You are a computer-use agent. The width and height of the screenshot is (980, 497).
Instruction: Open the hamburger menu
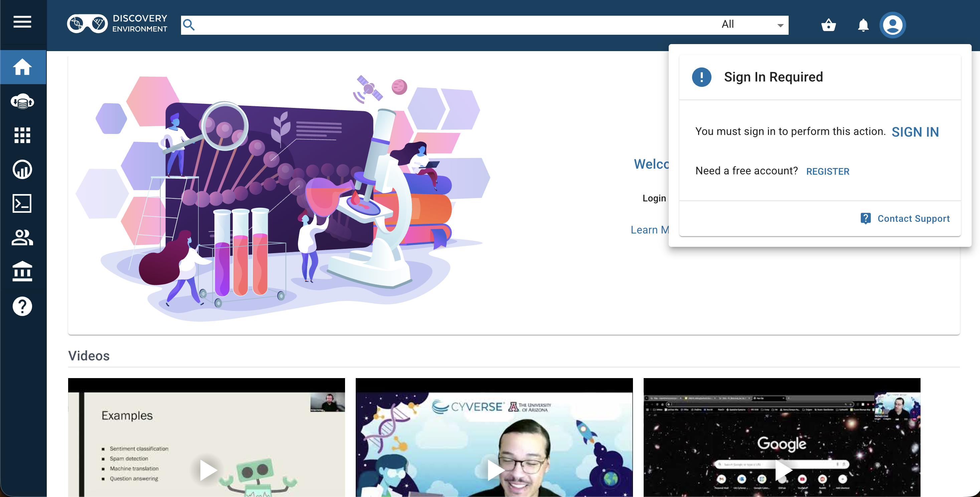click(x=22, y=22)
